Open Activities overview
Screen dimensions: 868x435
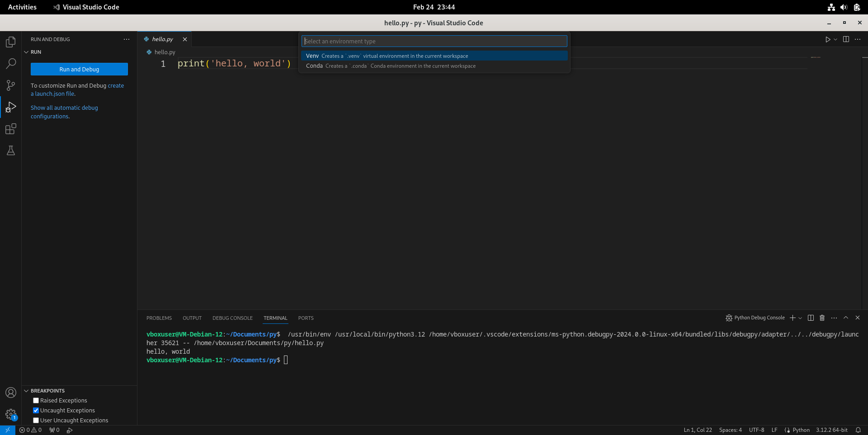point(22,7)
